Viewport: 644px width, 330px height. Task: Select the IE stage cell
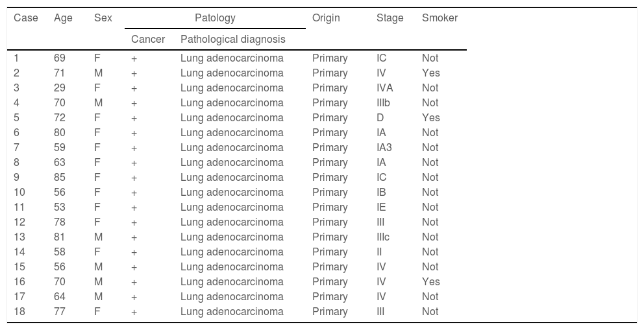coord(381,207)
